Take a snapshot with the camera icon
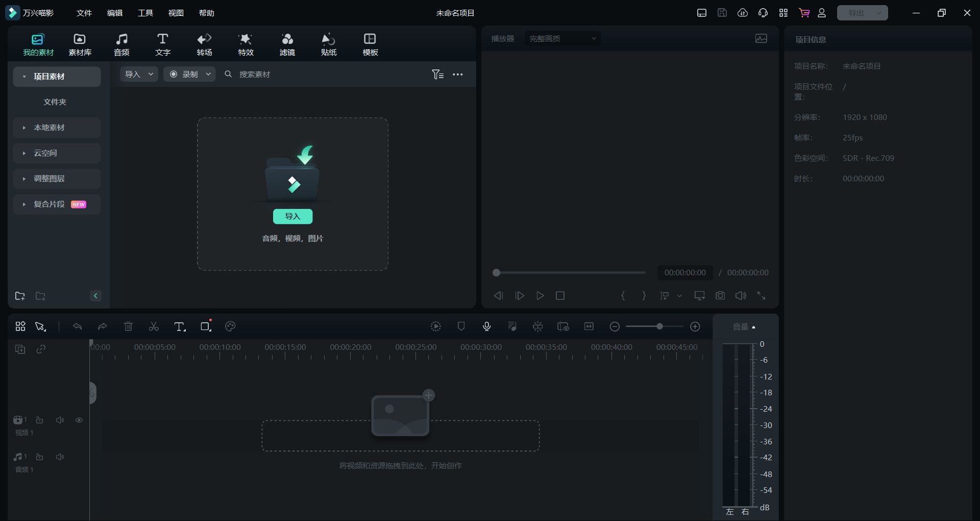 coord(720,296)
